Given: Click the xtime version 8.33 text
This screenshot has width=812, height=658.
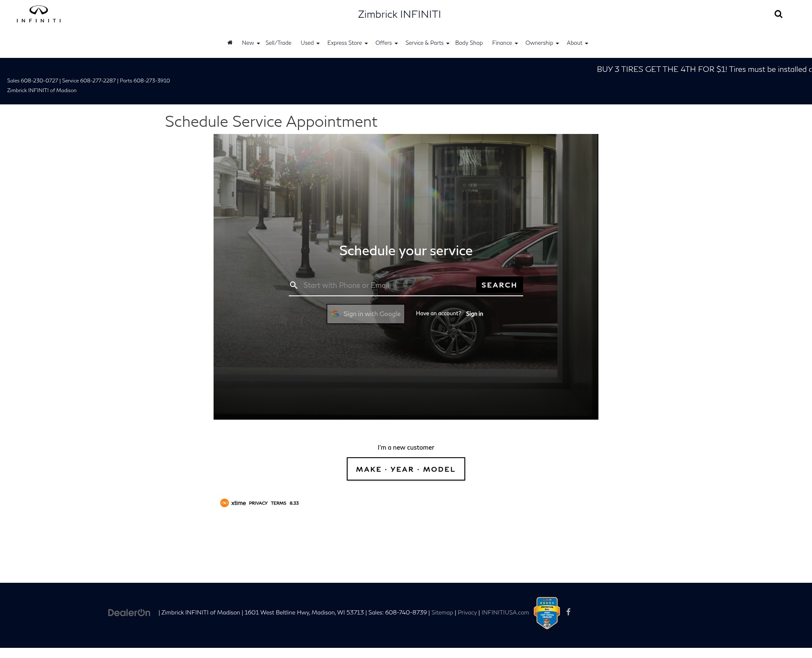Looking at the screenshot, I should pos(294,503).
